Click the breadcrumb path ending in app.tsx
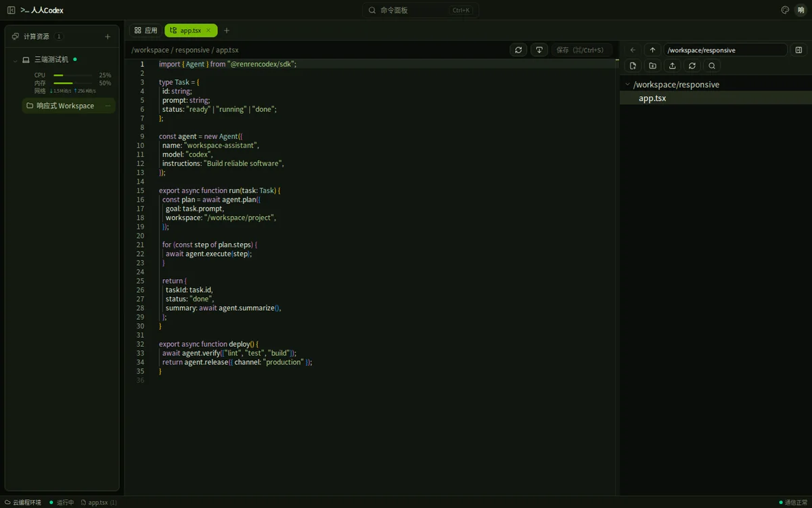The height and width of the screenshot is (508, 812). coord(185,50)
